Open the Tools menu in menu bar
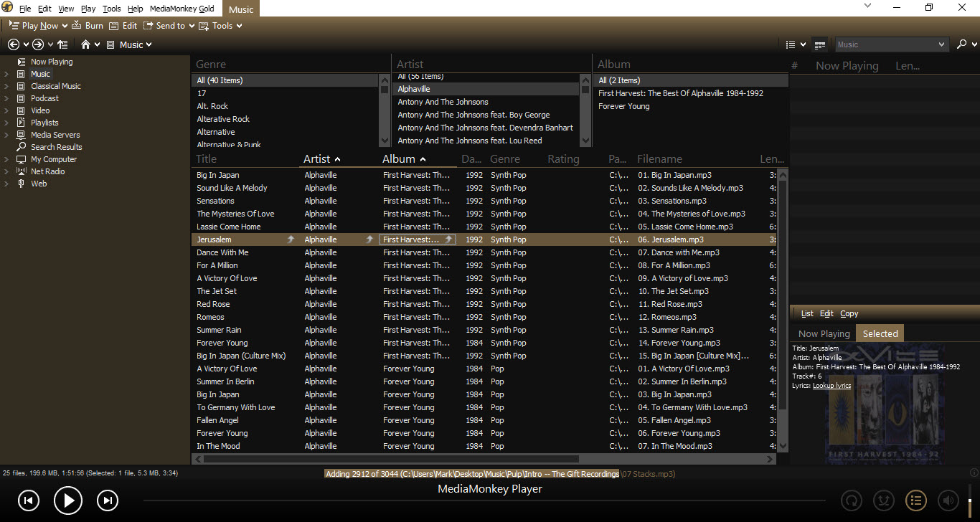This screenshot has width=980, height=522. 112,9
